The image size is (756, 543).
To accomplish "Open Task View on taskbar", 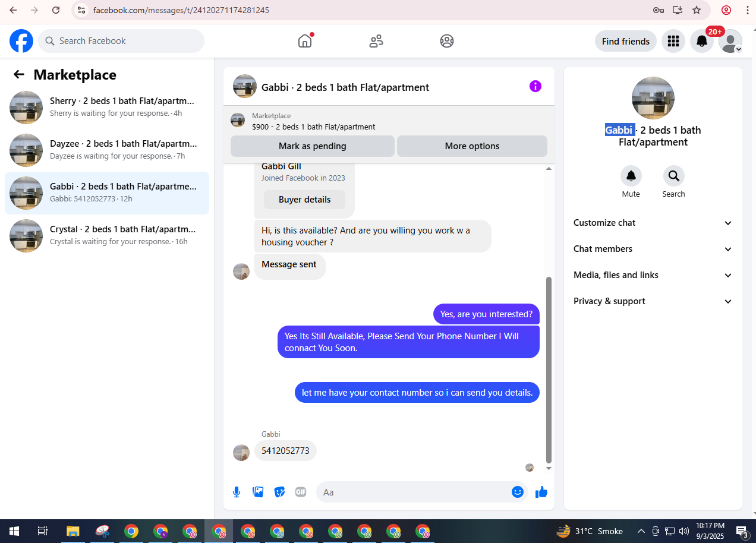I will tap(42, 531).
